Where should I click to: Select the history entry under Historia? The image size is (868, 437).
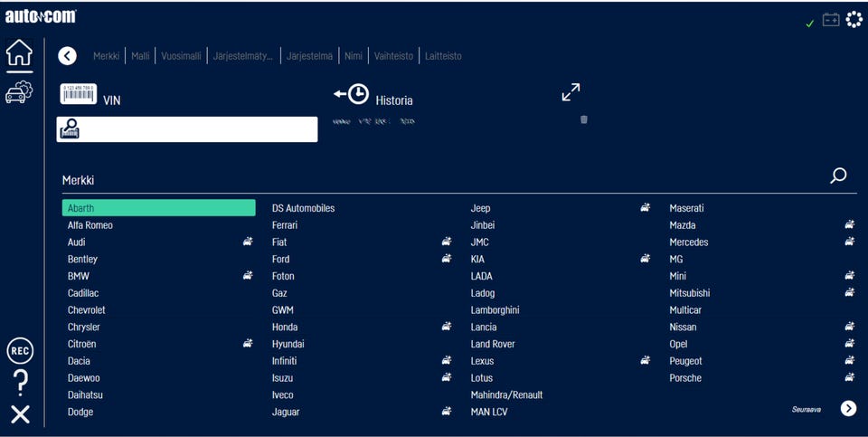pyautogui.click(x=373, y=121)
